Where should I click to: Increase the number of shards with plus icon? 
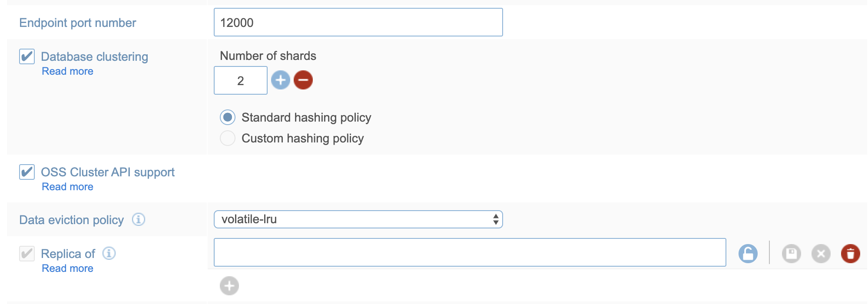click(x=281, y=80)
